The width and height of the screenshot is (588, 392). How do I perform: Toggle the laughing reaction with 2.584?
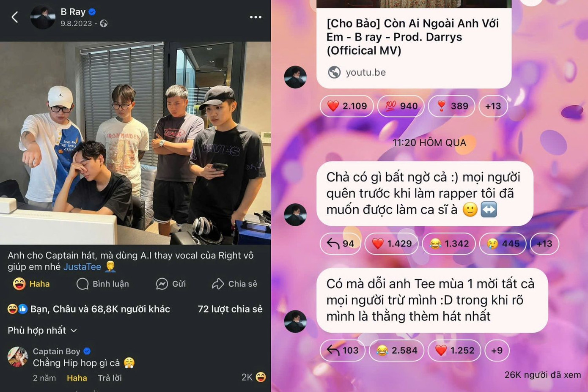tap(396, 350)
